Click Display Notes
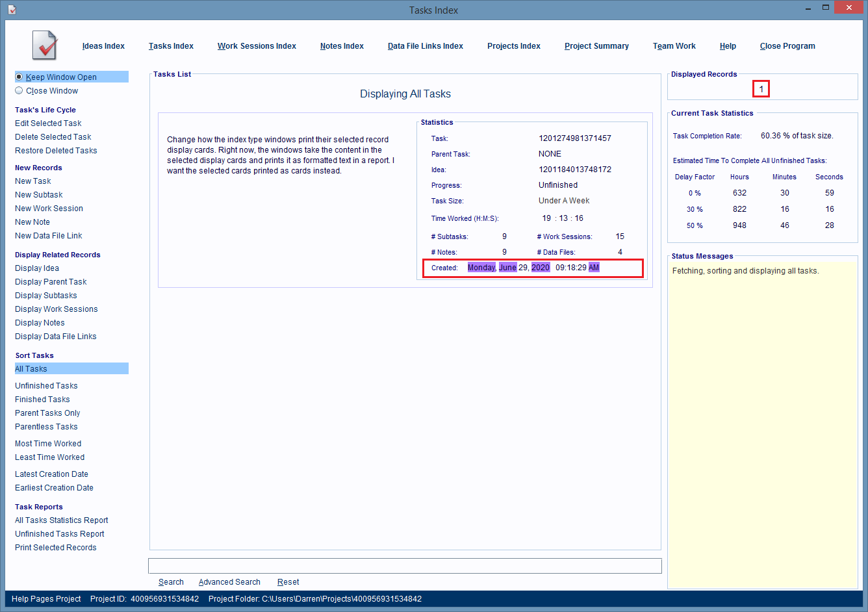The width and height of the screenshot is (868, 612). (x=40, y=323)
